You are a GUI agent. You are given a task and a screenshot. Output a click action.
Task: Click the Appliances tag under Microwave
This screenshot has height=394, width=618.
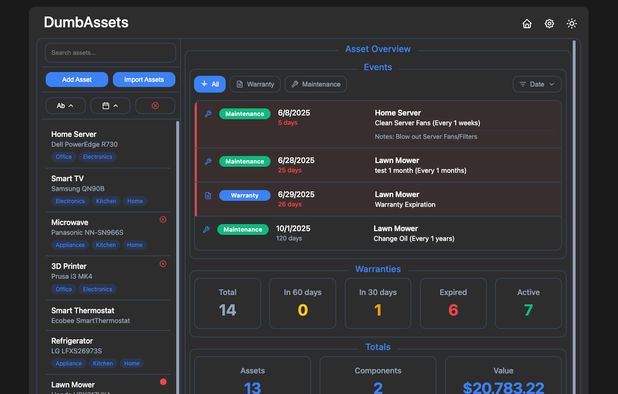click(70, 245)
